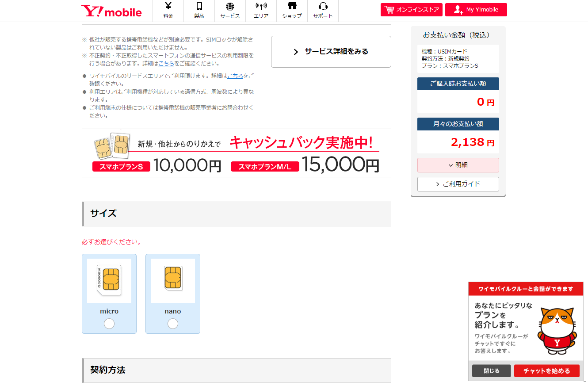Click the purchase payment 0 円 amount
The height and width of the screenshot is (386, 588).
coord(485,102)
